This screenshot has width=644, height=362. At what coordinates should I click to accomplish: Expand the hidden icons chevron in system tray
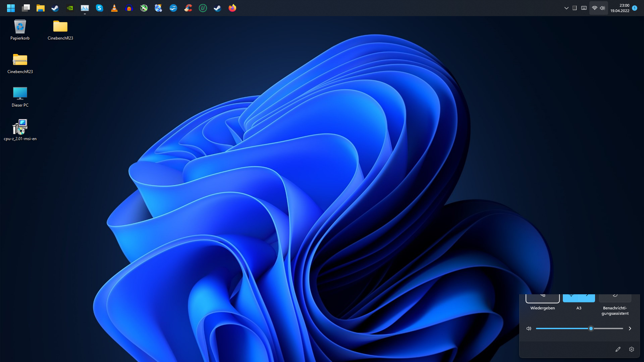567,8
